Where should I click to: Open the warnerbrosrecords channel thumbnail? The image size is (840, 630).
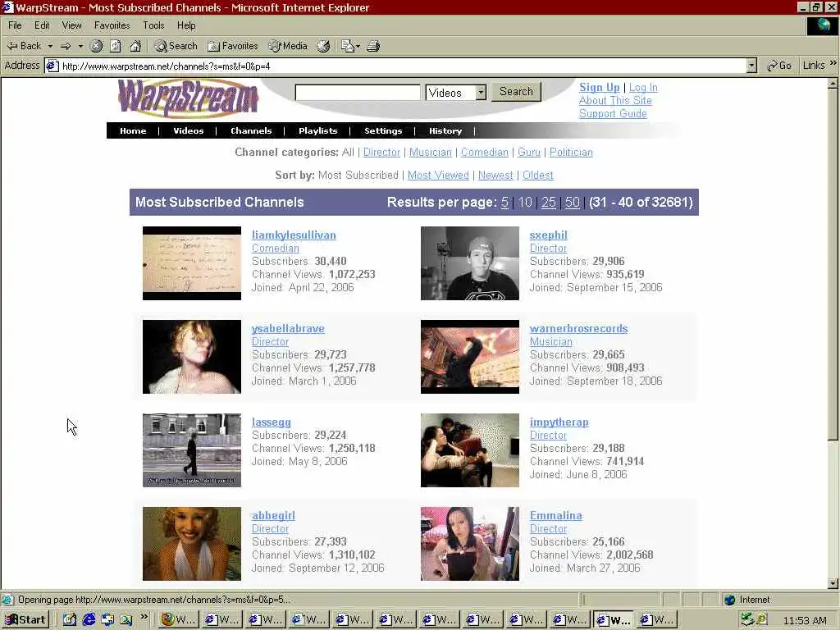coord(470,357)
